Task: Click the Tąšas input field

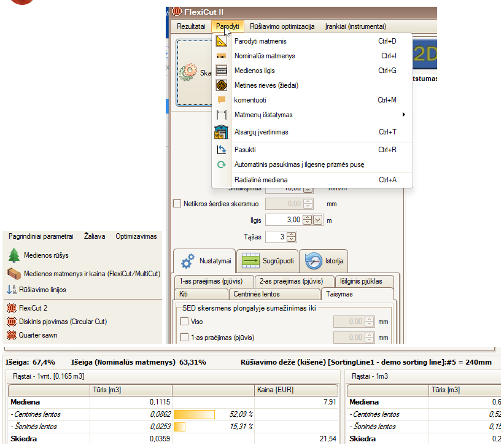Action: click(x=276, y=237)
